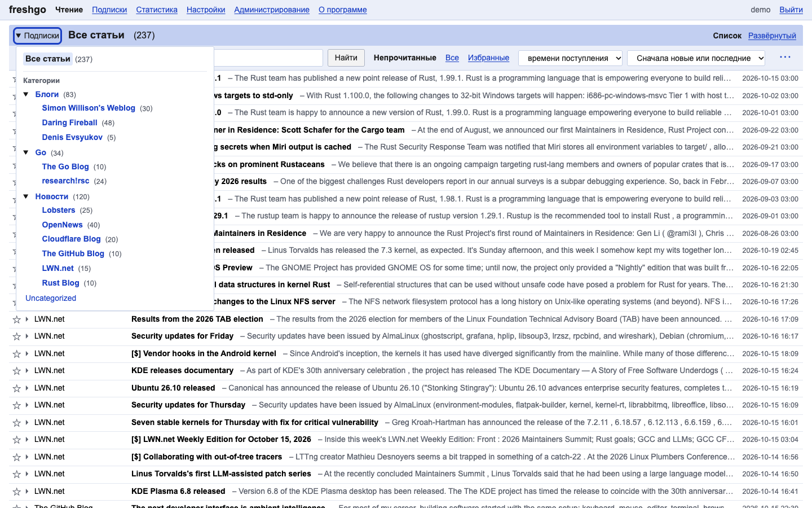Expand the "Ubuntu 26.10 released" row arrow
This screenshot has height=508, width=812.
point(27,388)
